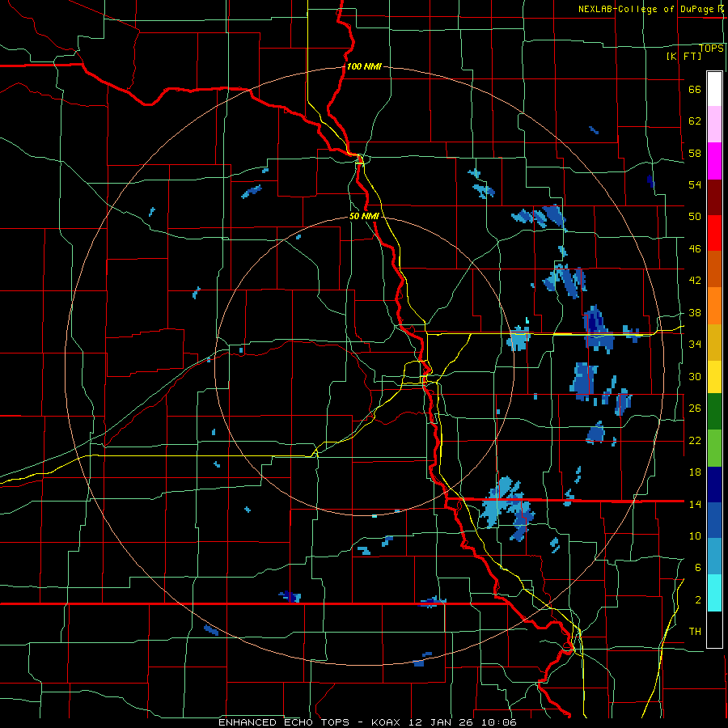Image resolution: width=728 pixels, height=728 pixels.
Task: Click the 'TOPS' legend heading
Action: pos(711,49)
